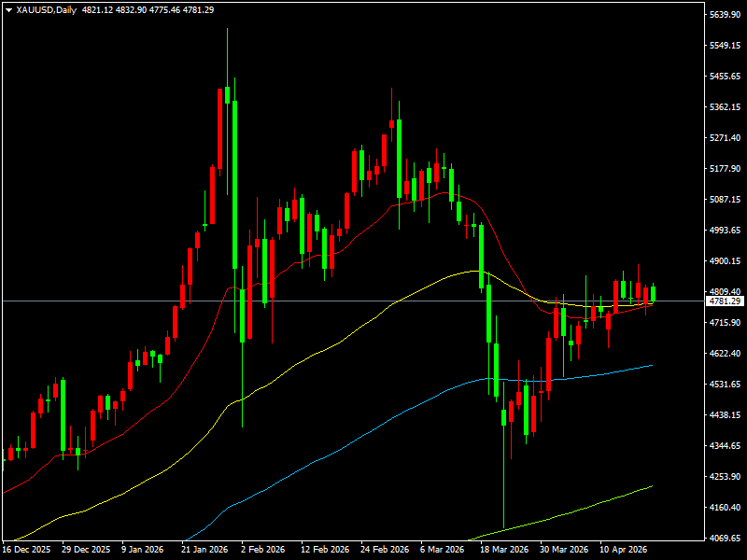Click the 30 Mar 2026 date label
The image size is (747, 560).
pos(564,550)
